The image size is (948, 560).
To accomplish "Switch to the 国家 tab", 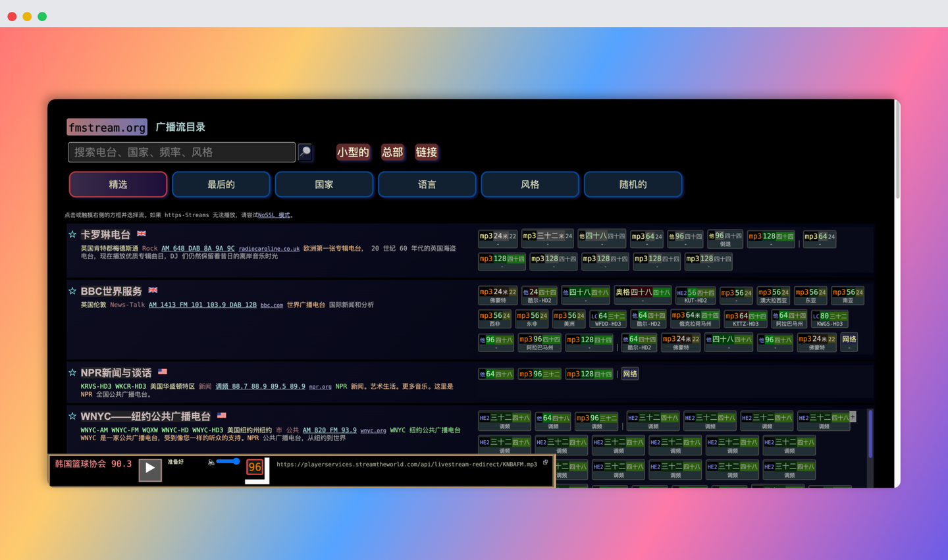I will (x=324, y=184).
